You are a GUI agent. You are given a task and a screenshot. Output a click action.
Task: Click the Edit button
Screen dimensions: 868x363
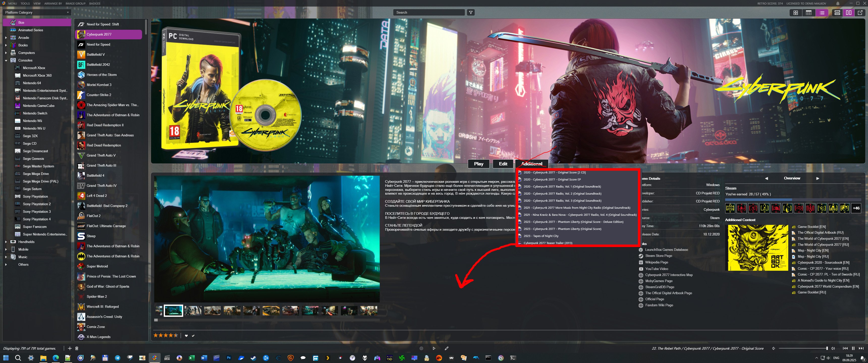click(503, 164)
